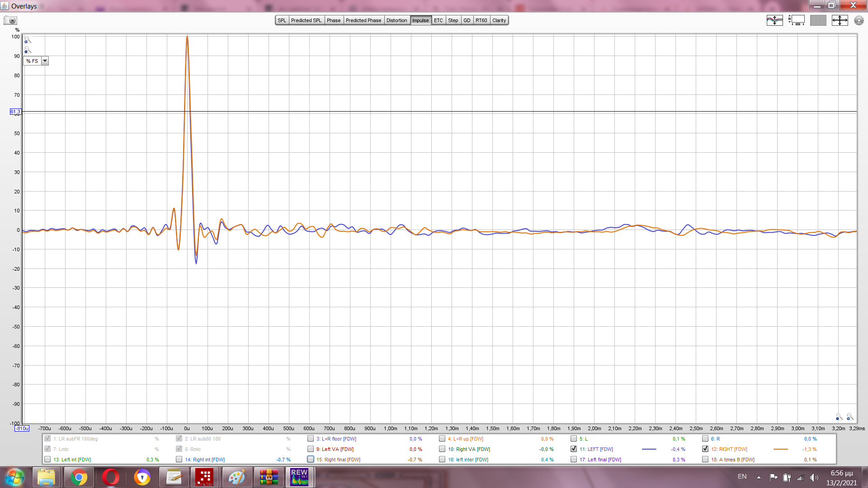Check the 17: Left final [FDW] box
The height and width of the screenshot is (488, 868).
pyautogui.click(x=574, y=460)
